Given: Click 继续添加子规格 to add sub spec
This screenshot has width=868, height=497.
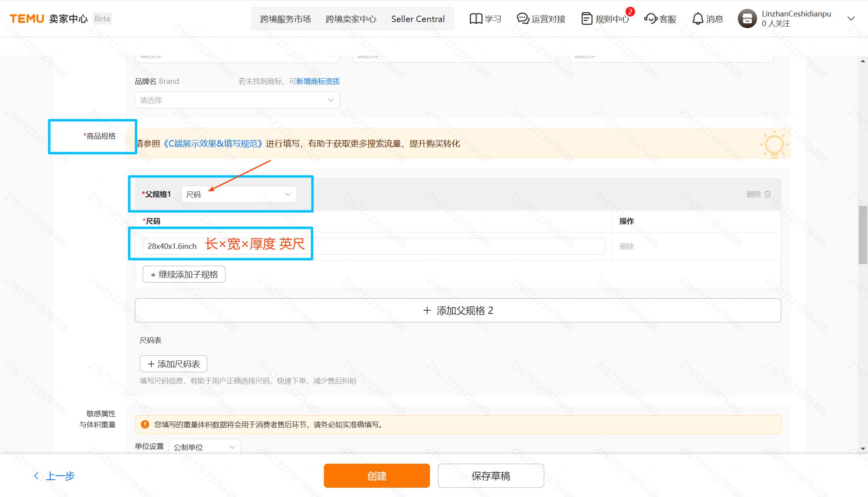Looking at the screenshot, I should [x=184, y=274].
